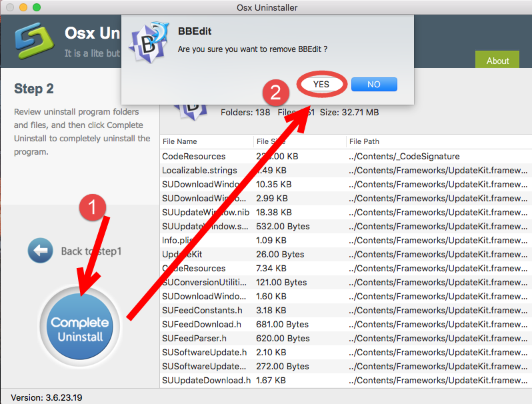
Task: Go back via the blue arrow icon
Action: pos(41,251)
